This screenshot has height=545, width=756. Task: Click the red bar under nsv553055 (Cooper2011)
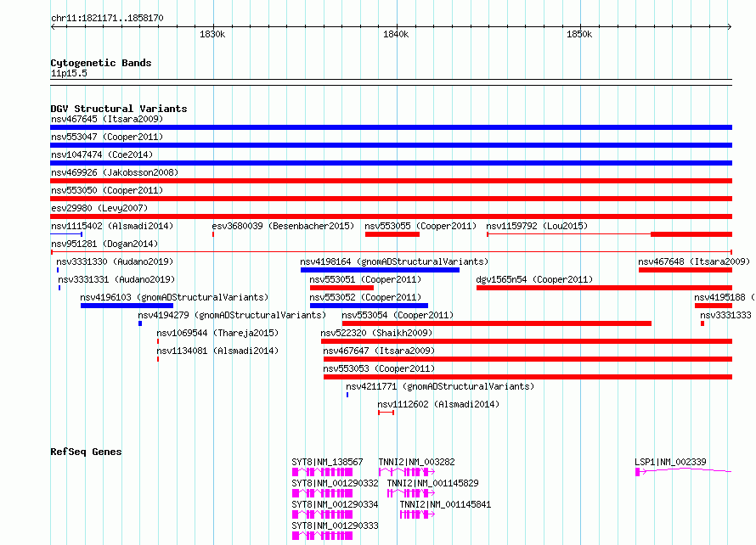[392, 234]
